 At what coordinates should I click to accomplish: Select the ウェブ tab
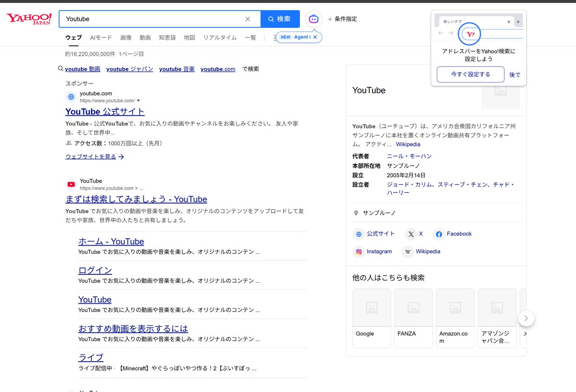point(73,37)
